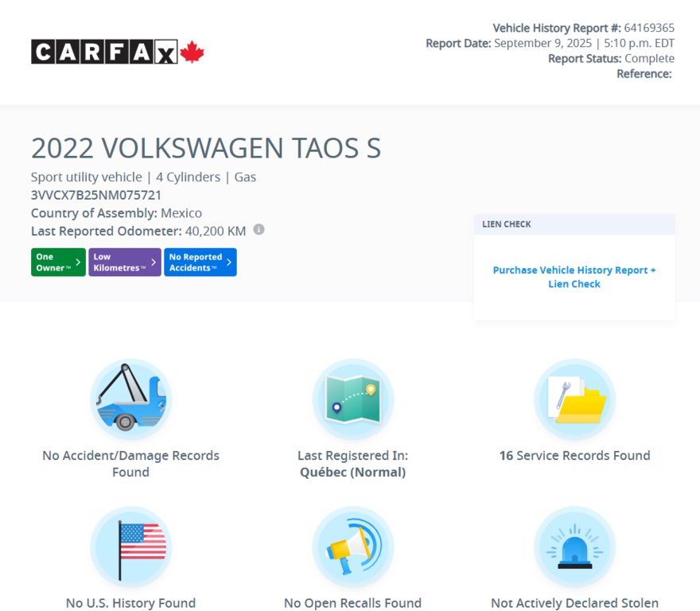Click the service records folder icon
This screenshot has width=700, height=611.
click(574, 399)
